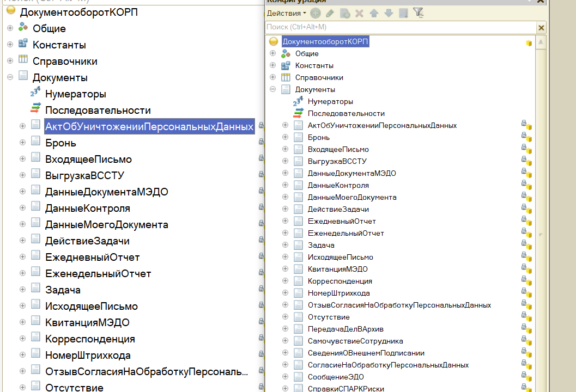Click the Справочники icon in the enlarged tree
Screen dimensions: 576x392
click(x=23, y=59)
